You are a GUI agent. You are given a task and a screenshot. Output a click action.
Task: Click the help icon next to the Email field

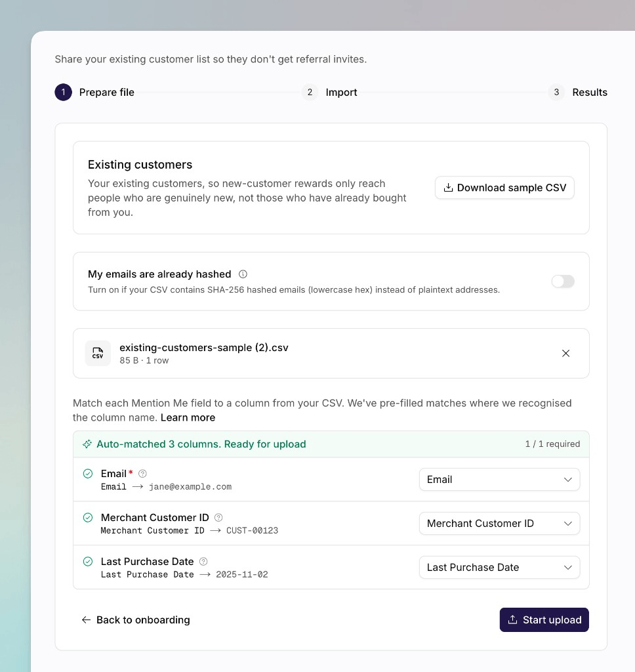pos(143,474)
